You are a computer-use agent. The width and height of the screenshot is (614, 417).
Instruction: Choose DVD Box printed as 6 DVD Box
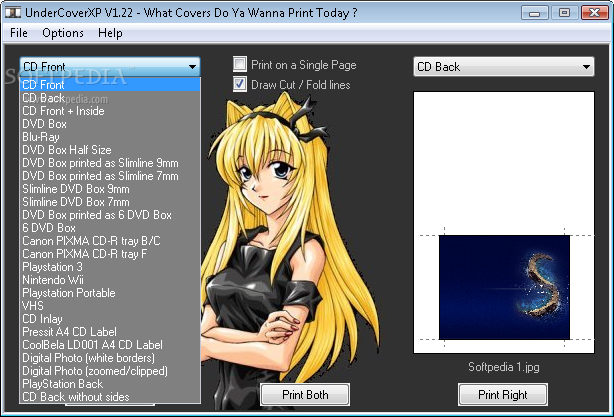point(110,215)
